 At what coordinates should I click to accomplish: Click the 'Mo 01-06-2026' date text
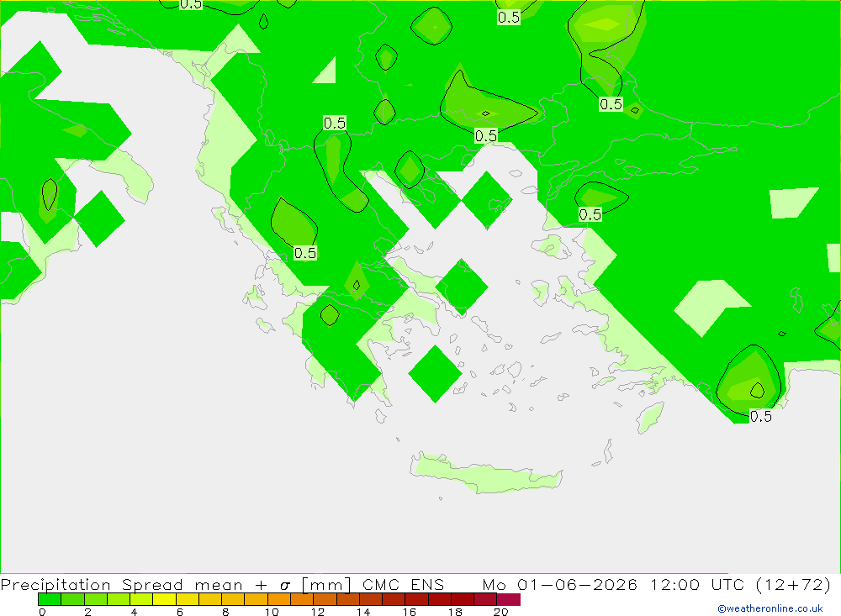560,584
